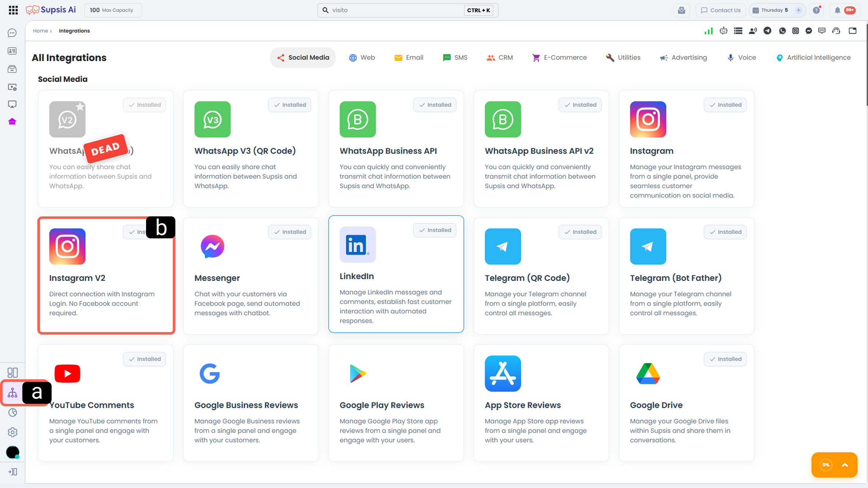Open the screen cast icon in sidebar
The width and height of the screenshot is (868, 488).
[12, 104]
